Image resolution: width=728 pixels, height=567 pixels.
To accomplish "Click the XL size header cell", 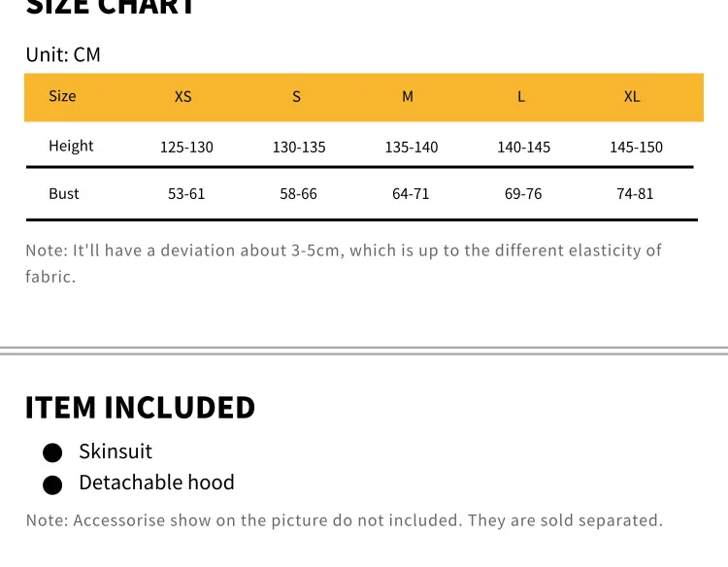I will (632, 96).
